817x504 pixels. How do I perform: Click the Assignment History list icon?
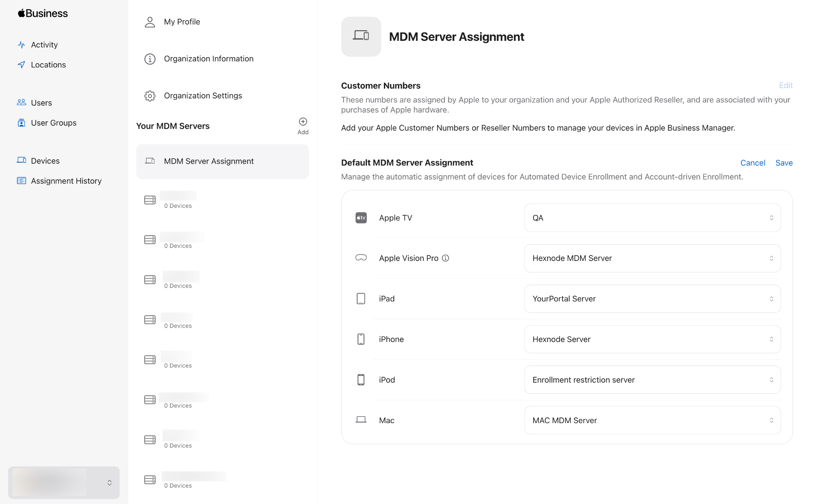pyautogui.click(x=22, y=181)
